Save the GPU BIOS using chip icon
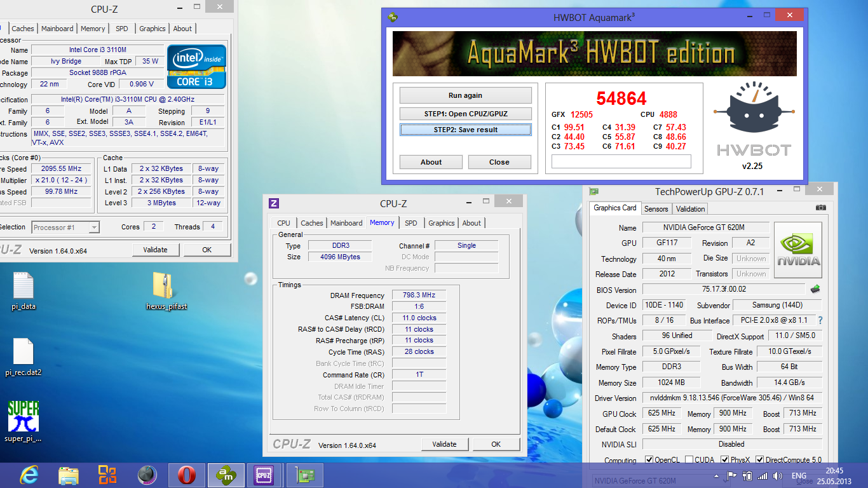Image resolution: width=868 pixels, height=488 pixels. pyautogui.click(x=815, y=289)
